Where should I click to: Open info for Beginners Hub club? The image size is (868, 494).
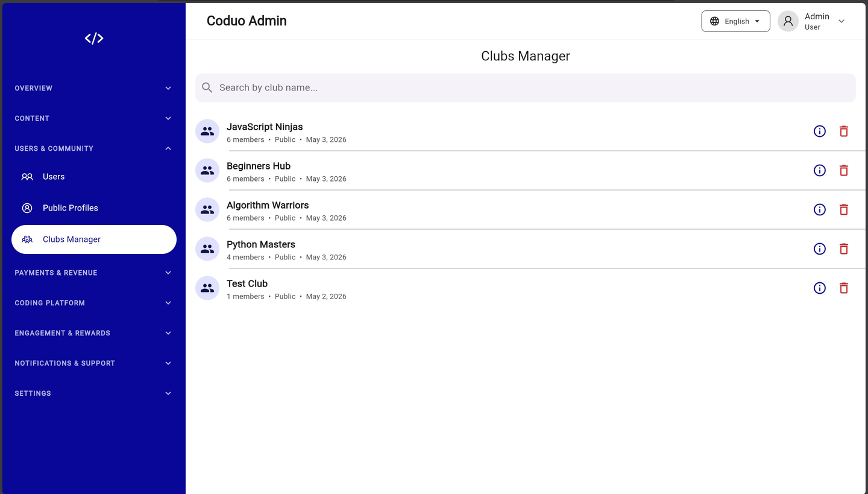pos(820,170)
